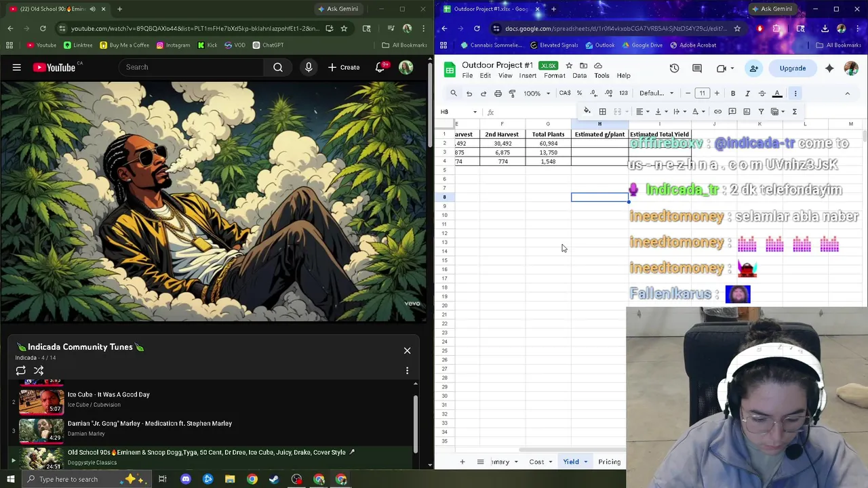Insert a comment with the toolbar icon
868x488 pixels.
pyautogui.click(x=732, y=111)
